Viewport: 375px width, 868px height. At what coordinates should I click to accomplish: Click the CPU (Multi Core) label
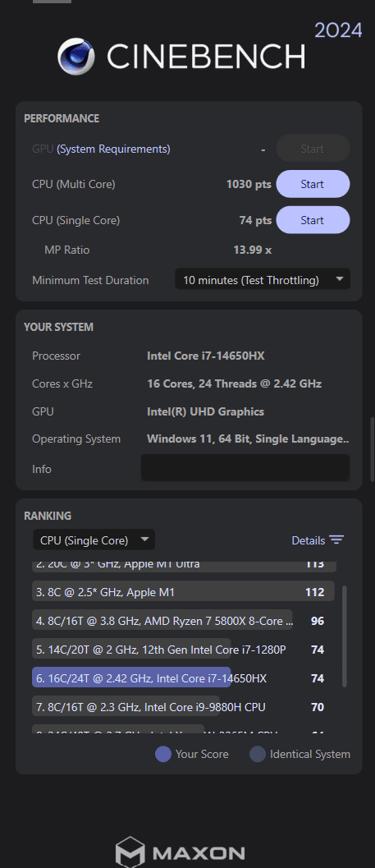[74, 184]
